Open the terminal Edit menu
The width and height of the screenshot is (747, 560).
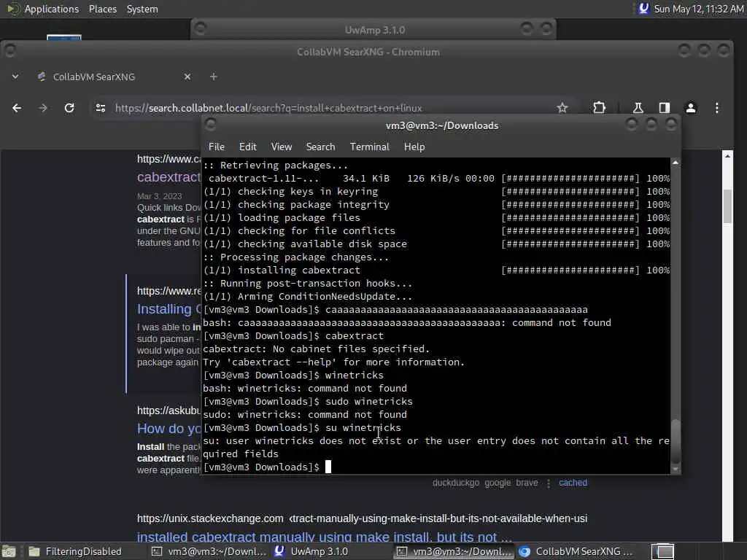coord(248,147)
